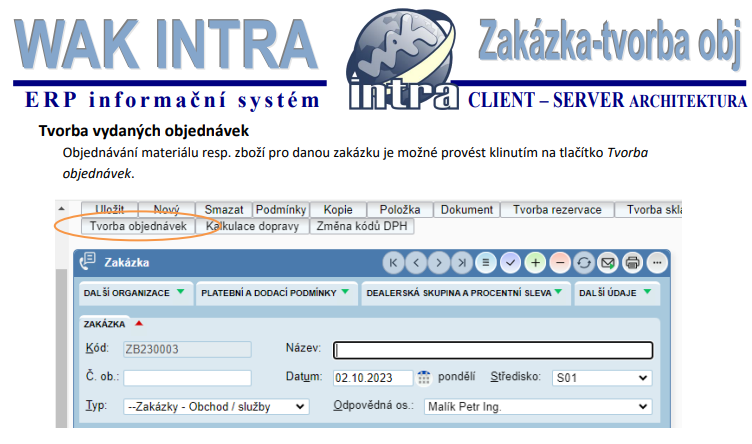Remove record with red minus icon
This screenshot has height=444, width=752.
click(x=560, y=263)
